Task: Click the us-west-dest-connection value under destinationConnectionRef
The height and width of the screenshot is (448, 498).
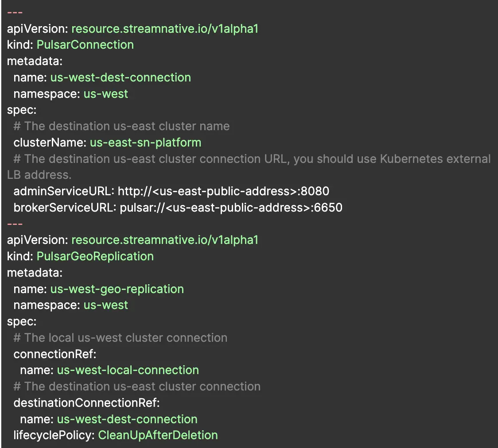Action: point(127,419)
